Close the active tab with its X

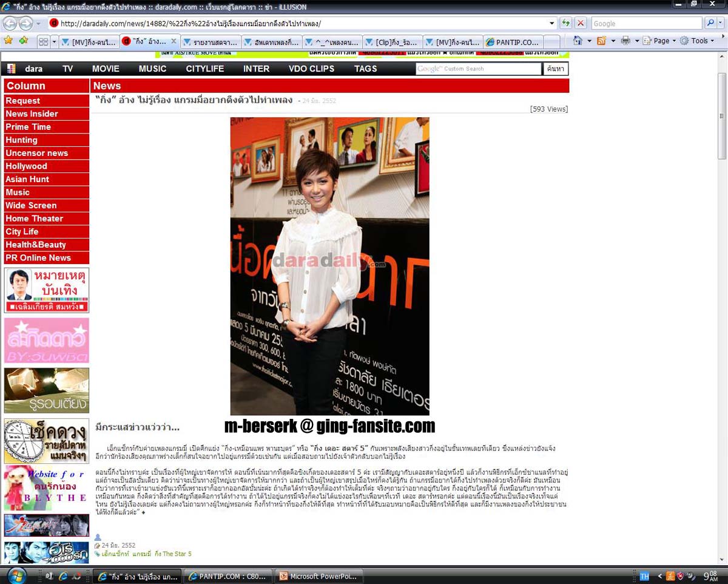(174, 41)
